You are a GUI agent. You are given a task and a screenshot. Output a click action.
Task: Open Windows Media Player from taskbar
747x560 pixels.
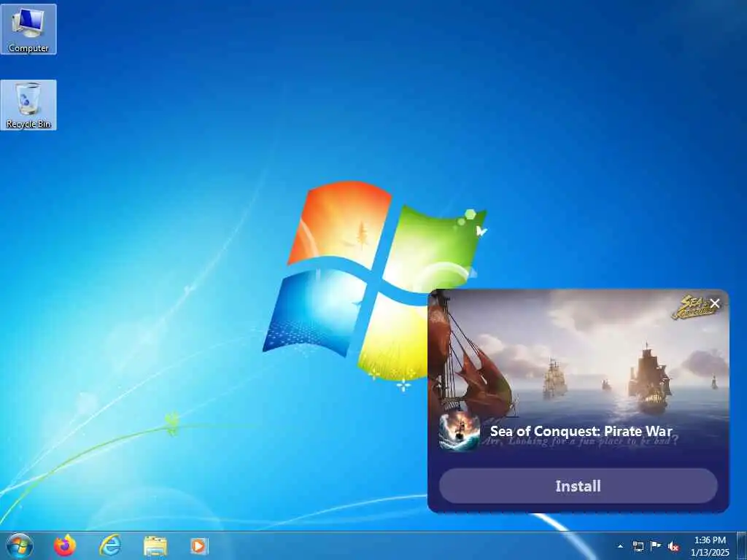[199, 546]
